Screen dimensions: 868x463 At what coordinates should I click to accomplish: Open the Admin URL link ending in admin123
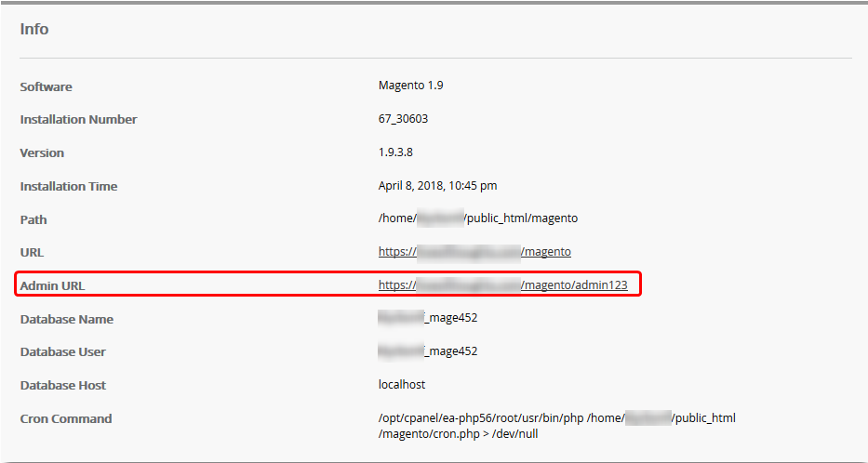502,285
